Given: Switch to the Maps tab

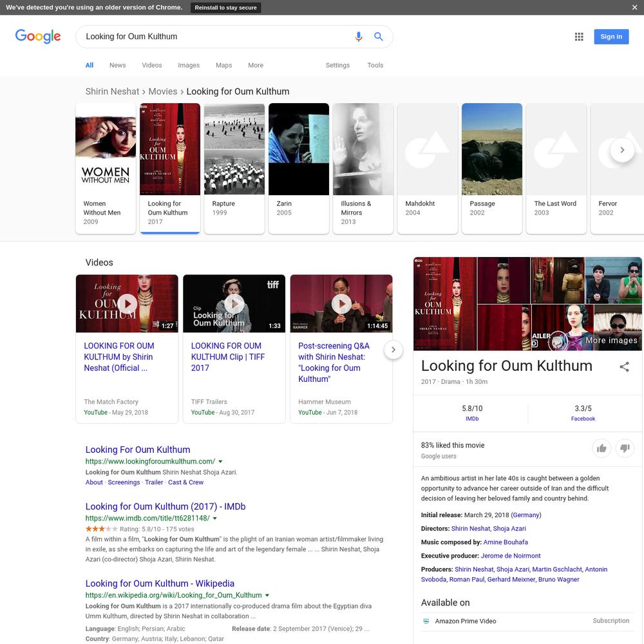Looking at the screenshot, I should click(x=224, y=65).
